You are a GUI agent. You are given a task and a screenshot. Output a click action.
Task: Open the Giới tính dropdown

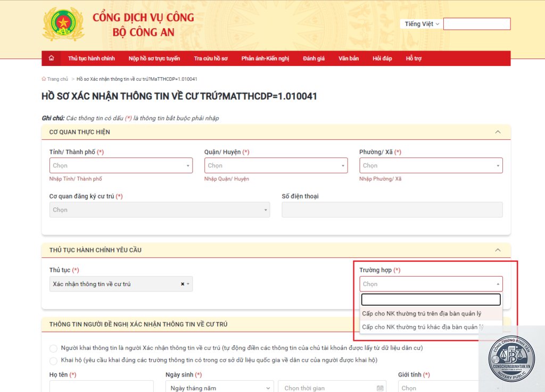[x=450, y=388]
